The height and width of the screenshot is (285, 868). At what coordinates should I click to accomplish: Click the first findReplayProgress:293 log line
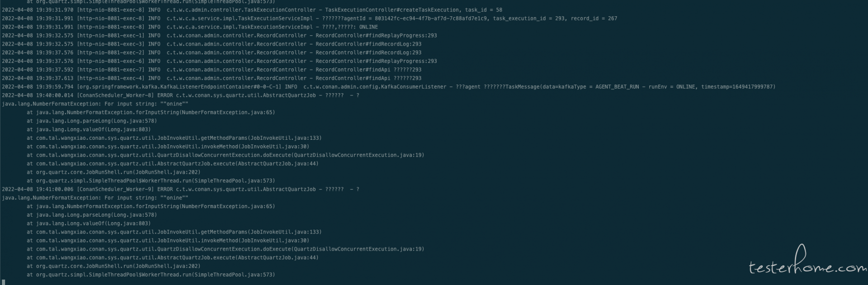pyautogui.click(x=219, y=36)
